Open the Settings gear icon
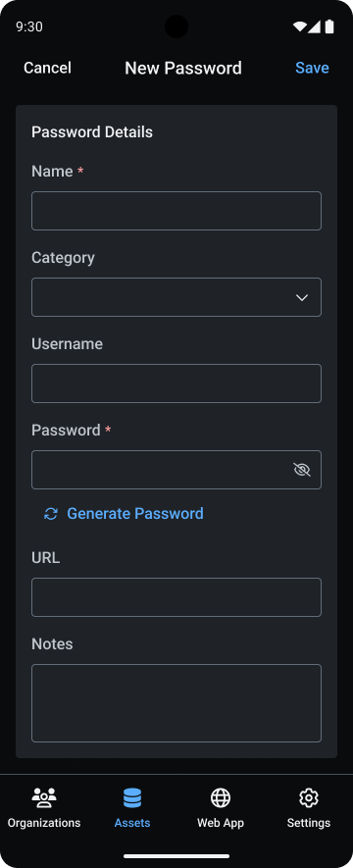Image resolution: width=353 pixels, height=868 pixels. point(309,797)
